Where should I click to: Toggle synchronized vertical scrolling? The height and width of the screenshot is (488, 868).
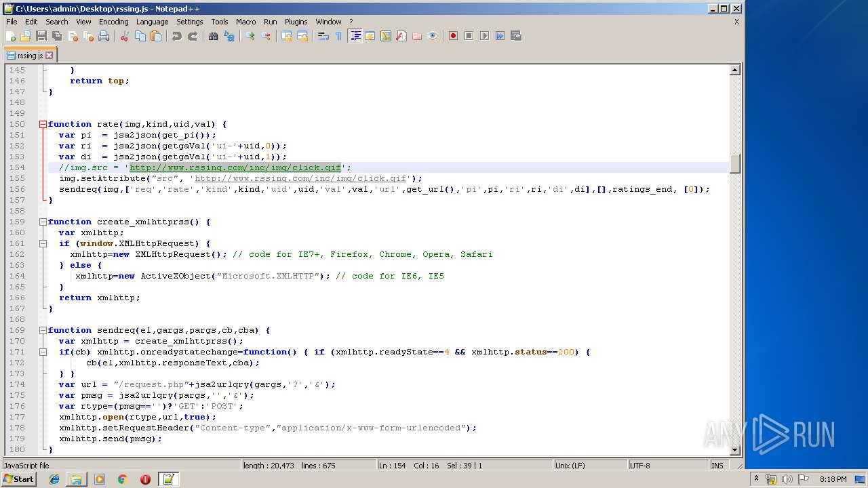point(287,36)
